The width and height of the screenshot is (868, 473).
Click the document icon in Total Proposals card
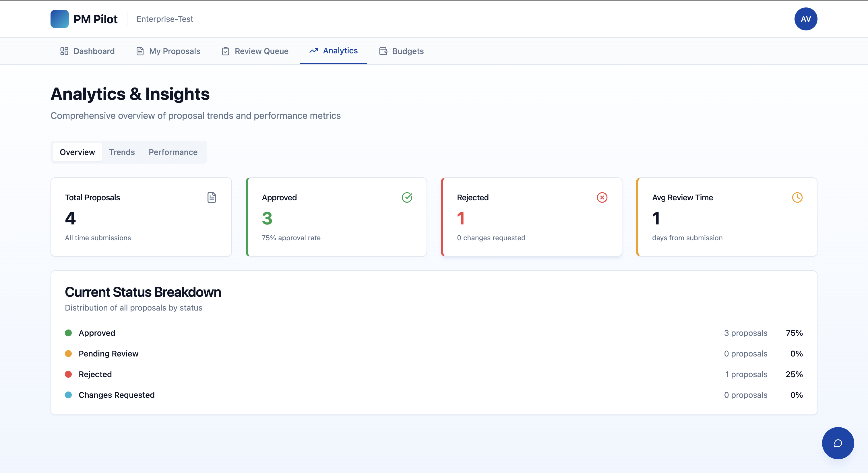coord(212,197)
